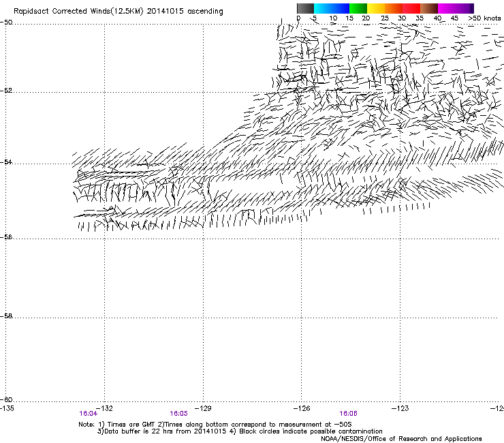Click the purple time stamp '16:04'
Image resolution: width=504 pixels, height=443 pixels.
[88, 414]
